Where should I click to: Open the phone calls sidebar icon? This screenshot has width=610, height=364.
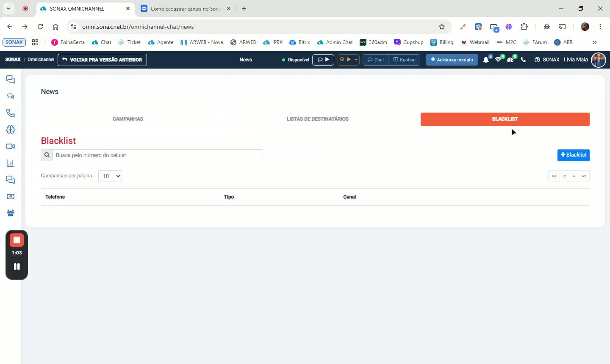pos(11,113)
